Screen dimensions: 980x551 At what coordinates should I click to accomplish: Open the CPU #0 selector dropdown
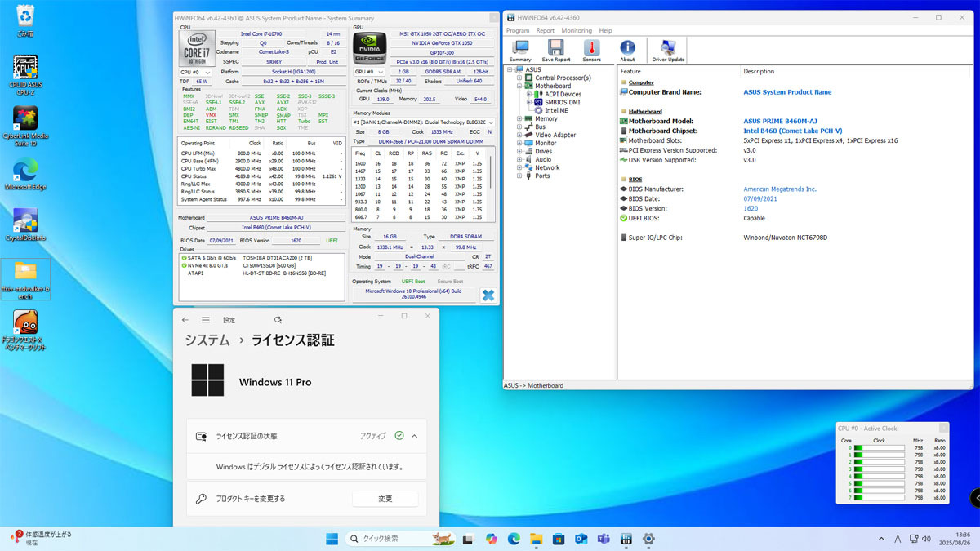(195, 72)
